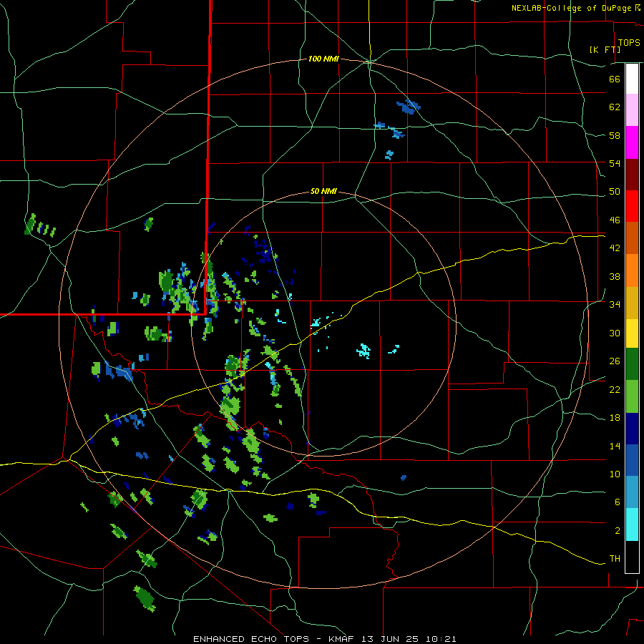Choose the light green legend swatch
The height and width of the screenshot is (644, 644).
[x=632, y=396]
